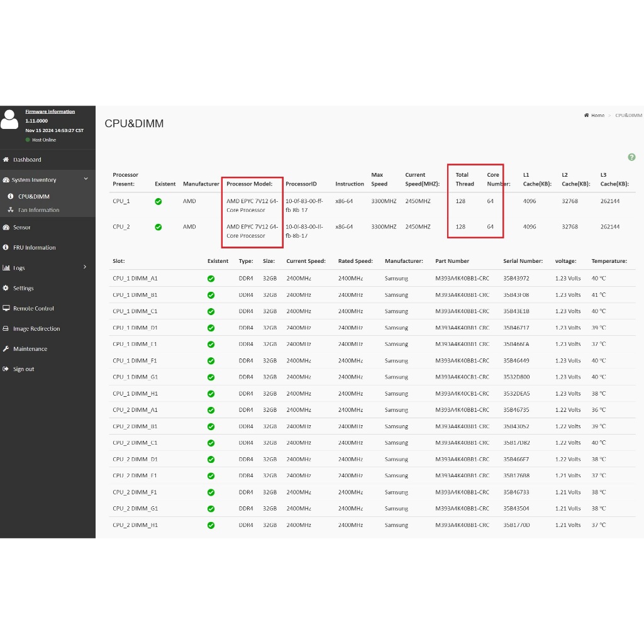The height and width of the screenshot is (644, 644).
Task: Open the FRU Information page
Action: point(34,248)
